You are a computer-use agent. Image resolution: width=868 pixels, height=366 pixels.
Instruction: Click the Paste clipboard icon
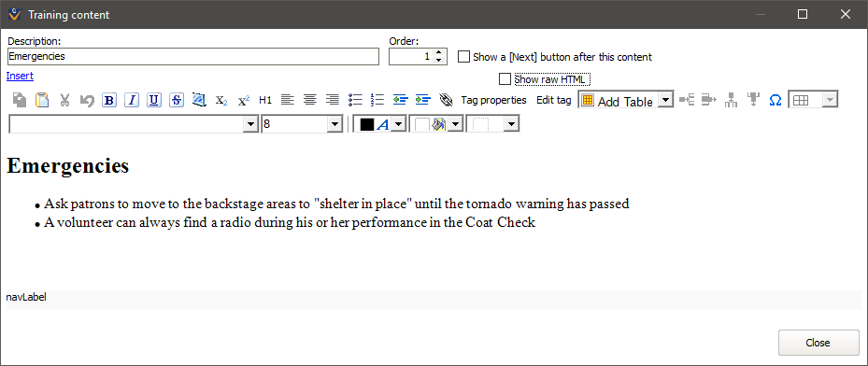42,100
